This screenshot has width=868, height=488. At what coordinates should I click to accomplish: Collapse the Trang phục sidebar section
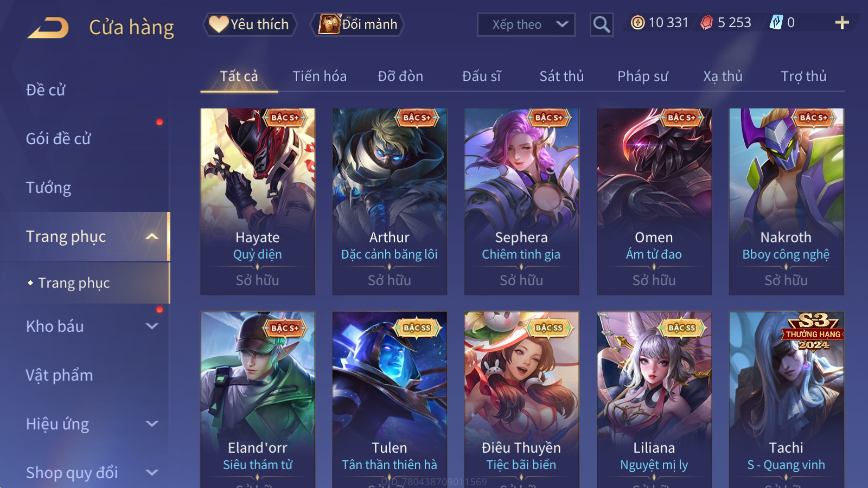coord(152,236)
